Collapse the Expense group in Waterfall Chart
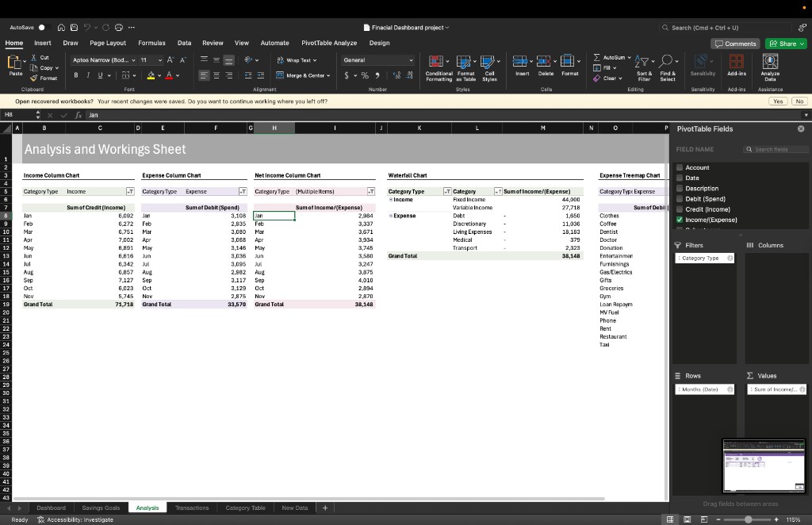 [391, 215]
